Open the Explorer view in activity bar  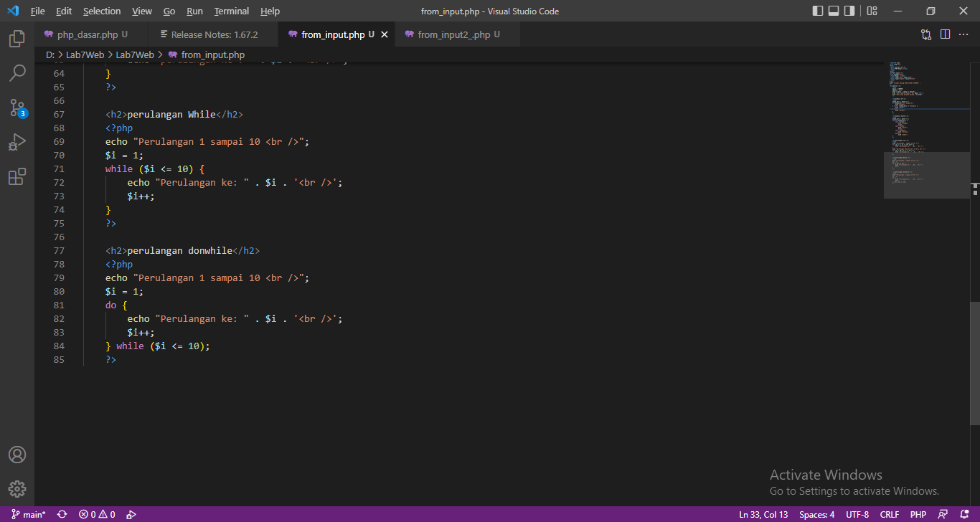point(17,38)
